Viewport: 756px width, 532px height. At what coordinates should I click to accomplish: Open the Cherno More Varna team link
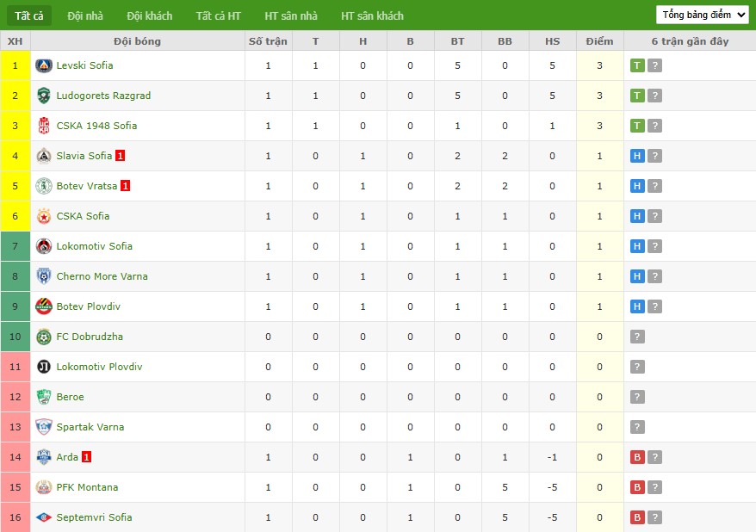[102, 276]
